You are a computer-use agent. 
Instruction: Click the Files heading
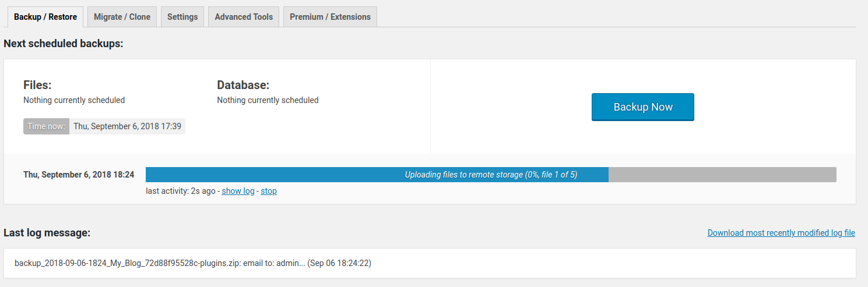[x=37, y=85]
